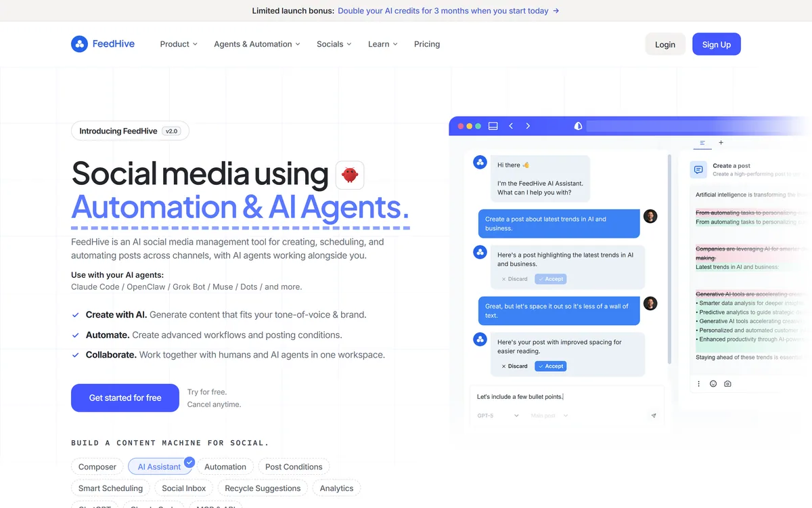Open emoji picker in post editor
The image size is (812, 508).
click(x=713, y=384)
